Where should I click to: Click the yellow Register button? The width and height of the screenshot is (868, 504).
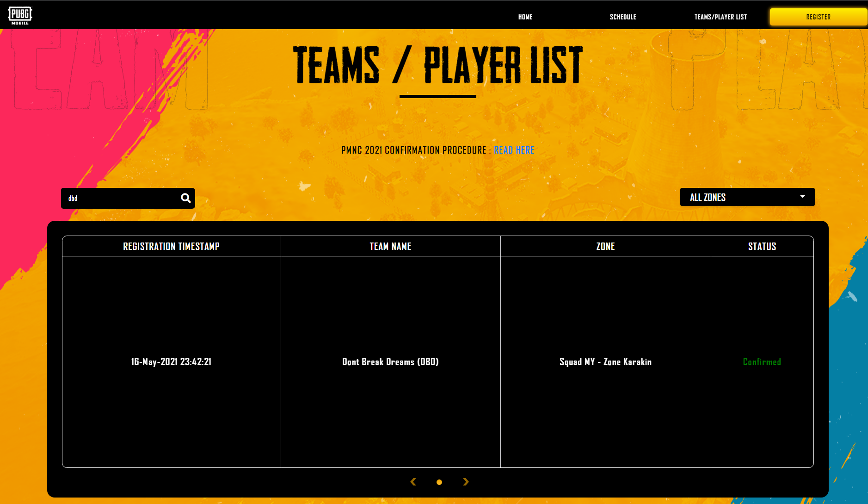coord(819,17)
